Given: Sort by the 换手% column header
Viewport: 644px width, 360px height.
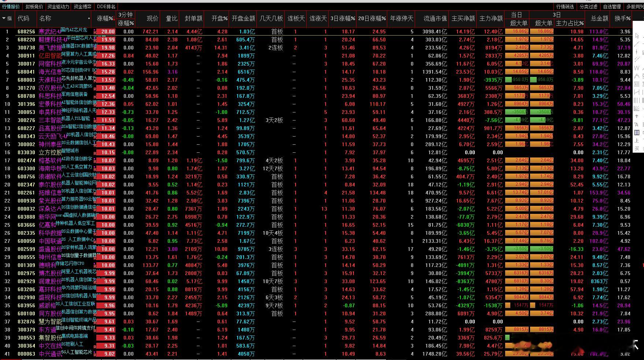Looking at the screenshot, I should [x=622, y=18].
